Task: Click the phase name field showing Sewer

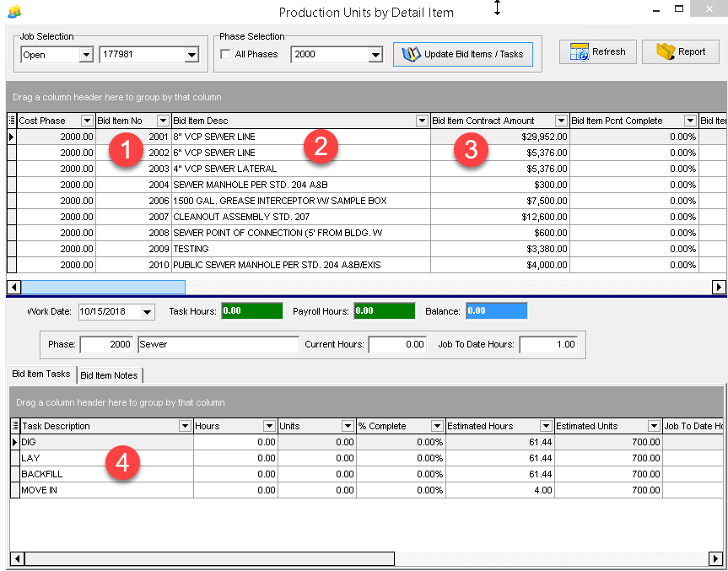Action: pyautogui.click(x=218, y=345)
